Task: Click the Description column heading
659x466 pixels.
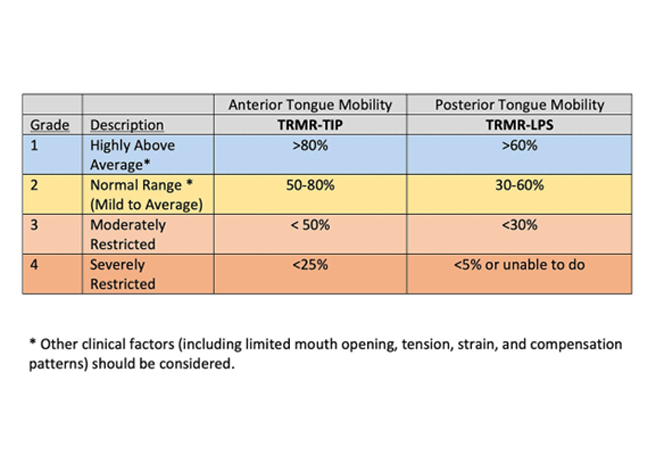Action: pos(127,125)
